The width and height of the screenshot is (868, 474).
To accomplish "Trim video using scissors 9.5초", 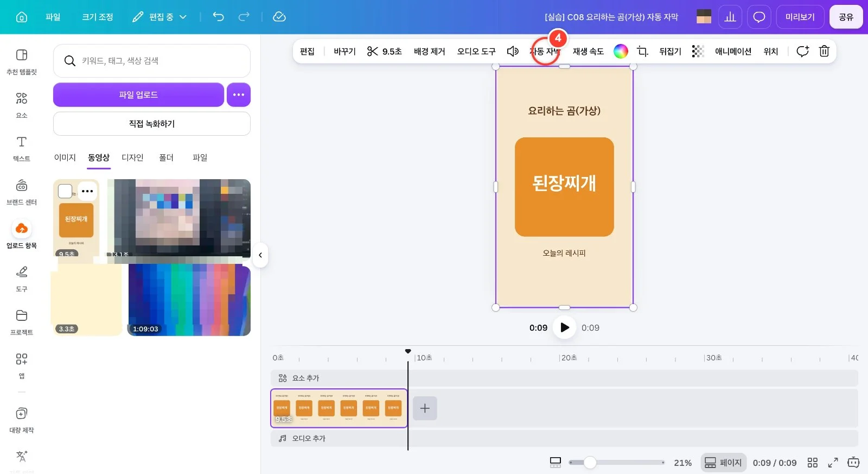I will 384,51.
